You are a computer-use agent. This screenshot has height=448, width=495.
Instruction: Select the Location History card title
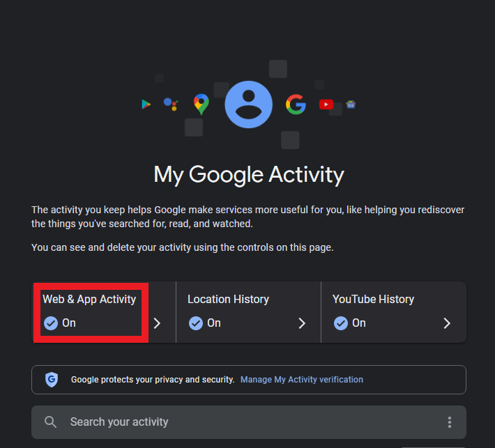tap(228, 299)
